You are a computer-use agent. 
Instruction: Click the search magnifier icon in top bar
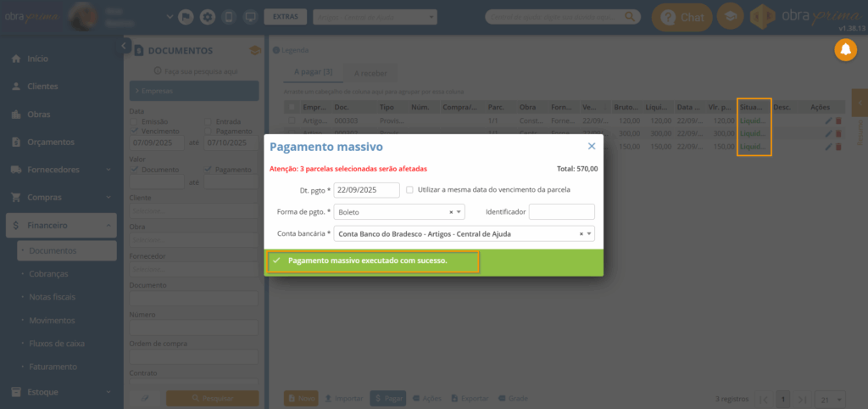pyautogui.click(x=629, y=17)
